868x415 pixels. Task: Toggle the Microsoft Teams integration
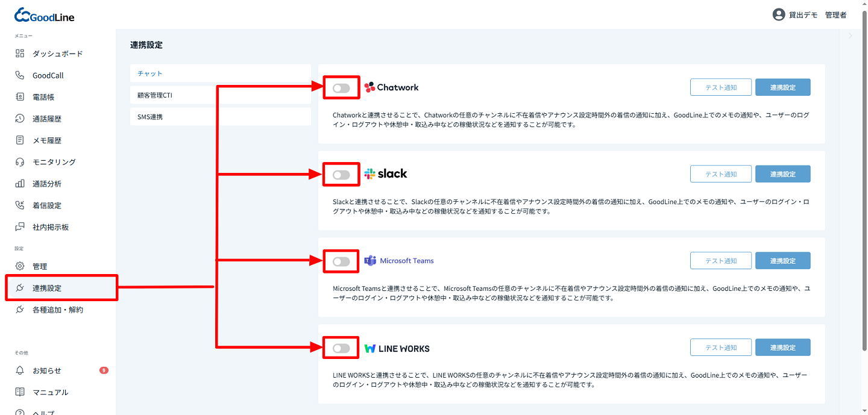341,261
